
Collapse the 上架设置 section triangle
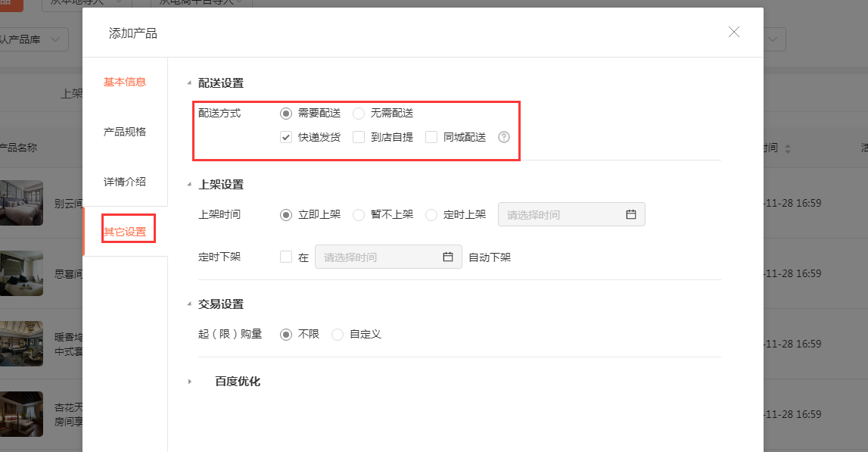(189, 185)
